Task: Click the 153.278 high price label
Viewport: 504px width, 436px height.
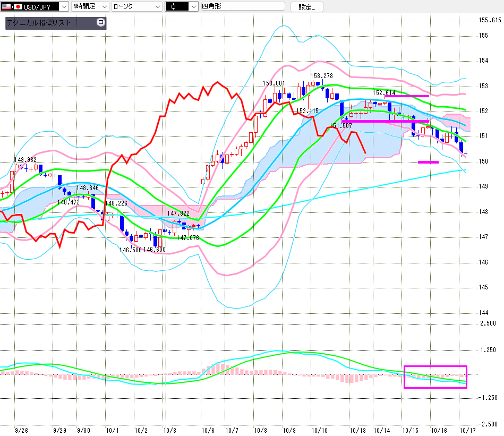Action: click(321, 76)
